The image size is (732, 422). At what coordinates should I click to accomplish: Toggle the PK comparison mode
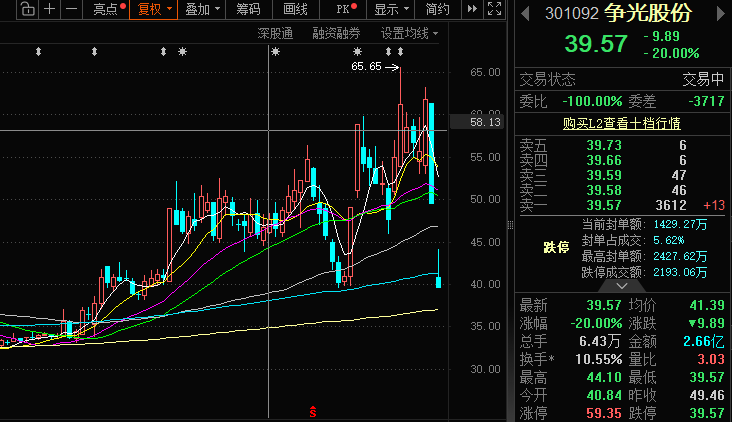coord(346,9)
